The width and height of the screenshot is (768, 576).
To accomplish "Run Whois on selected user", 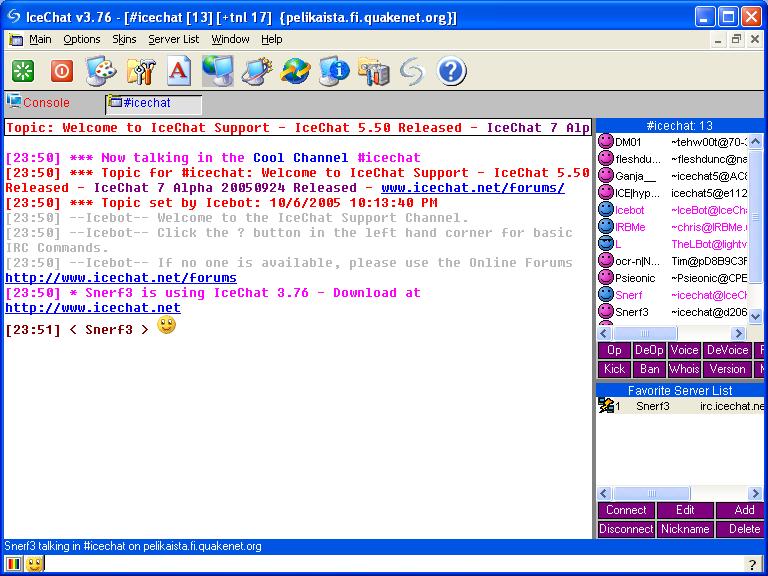I will click(684, 369).
